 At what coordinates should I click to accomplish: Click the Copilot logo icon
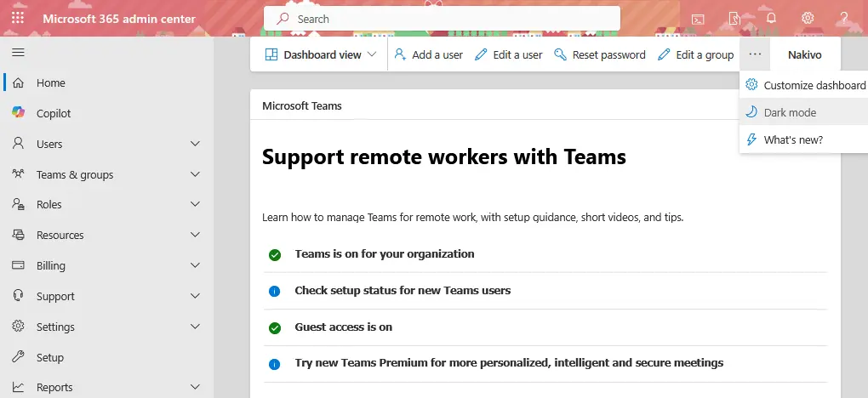(18, 112)
